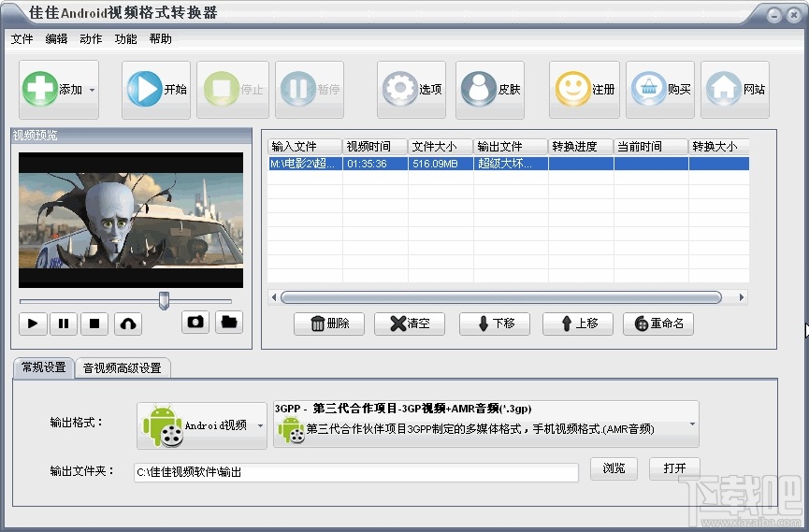Open 选项 (Options) gear button
Image resolution: width=809 pixels, height=532 pixels.
(x=412, y=89)
